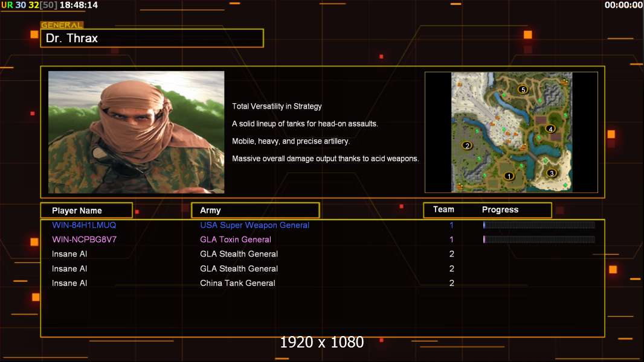Select player name WIN-84H1LMUQ
The height and width of the screenshot is (362, 644).
(84, 225)
